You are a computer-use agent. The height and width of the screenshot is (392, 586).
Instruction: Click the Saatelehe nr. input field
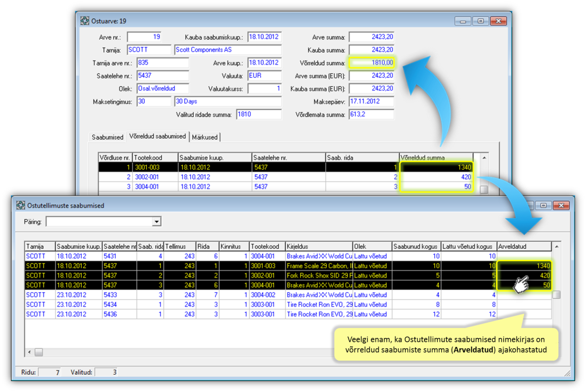pyautogui.click(x=163, y=76)
